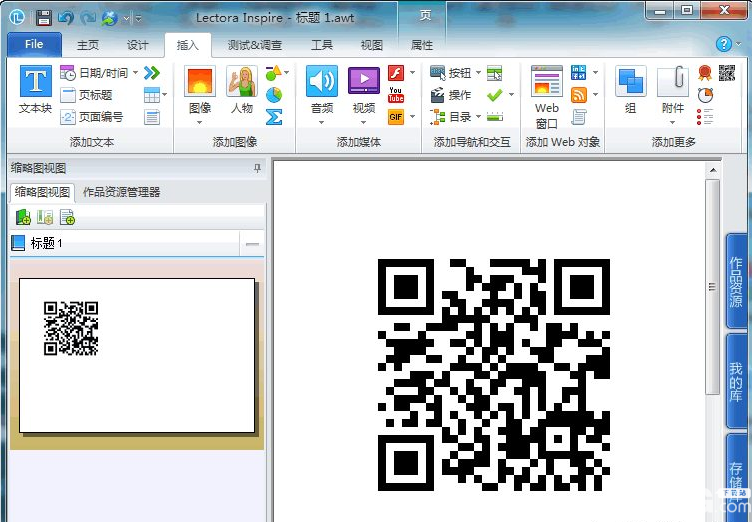Switch to 作品资源管理器 panel tab
Viewport: 752px width, 522px height.
(121, 192)
